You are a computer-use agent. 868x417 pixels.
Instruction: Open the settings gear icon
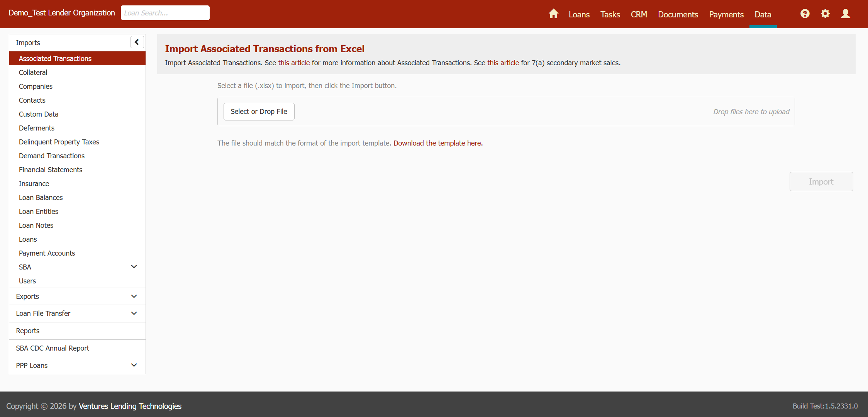(x=825, y=14)
